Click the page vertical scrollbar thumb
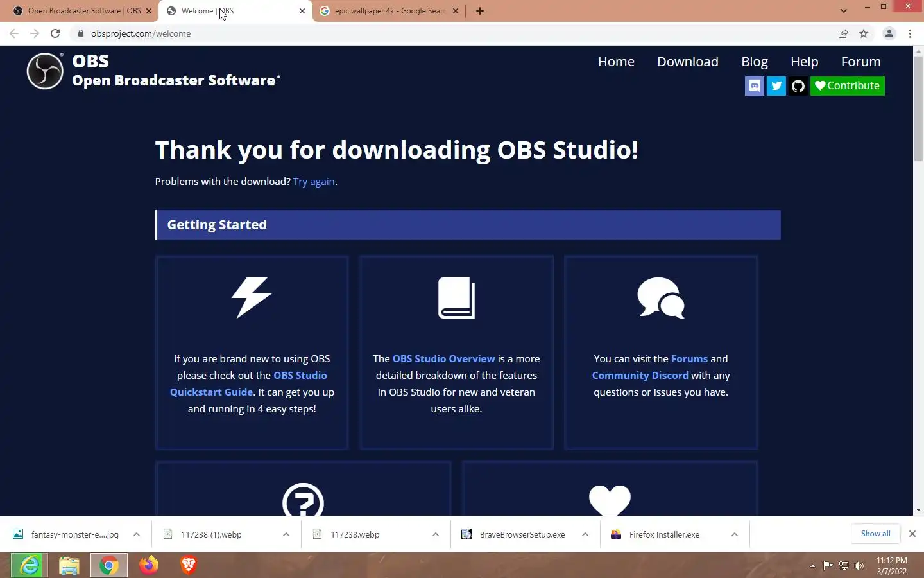The width and height of the screenshot is (924, 578). (918, 107)
